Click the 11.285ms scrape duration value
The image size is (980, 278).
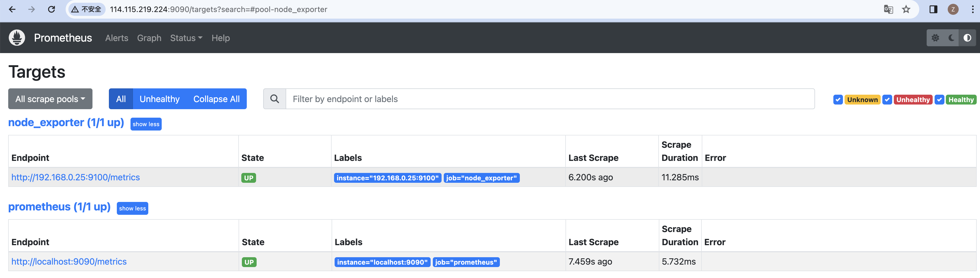click(680, 178)
